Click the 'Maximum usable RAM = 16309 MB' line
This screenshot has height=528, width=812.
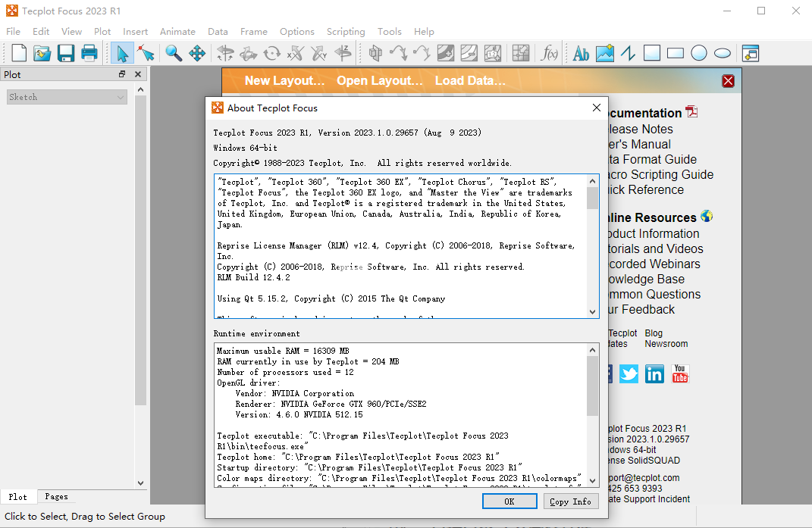tap(283, 351)
